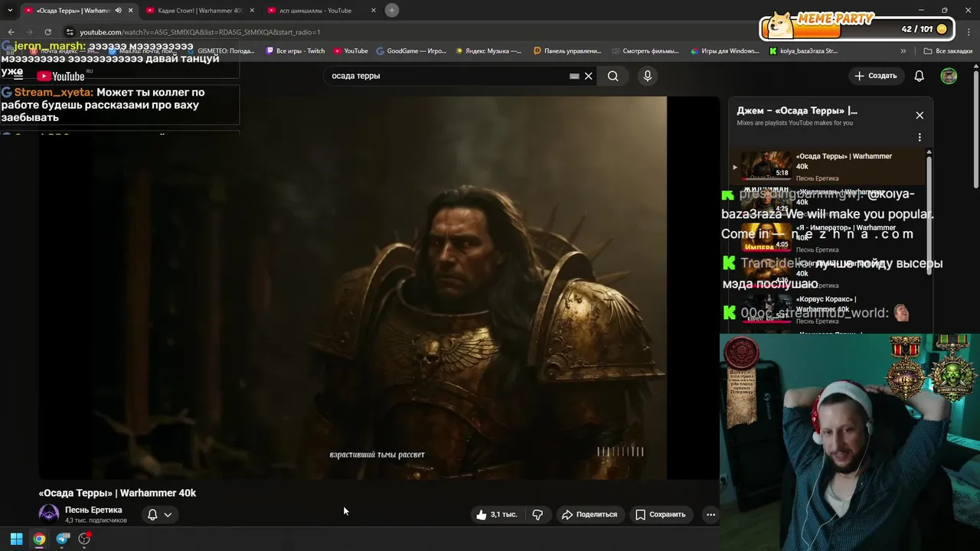Close the Джем mix playlist panel

coord(920,116)
